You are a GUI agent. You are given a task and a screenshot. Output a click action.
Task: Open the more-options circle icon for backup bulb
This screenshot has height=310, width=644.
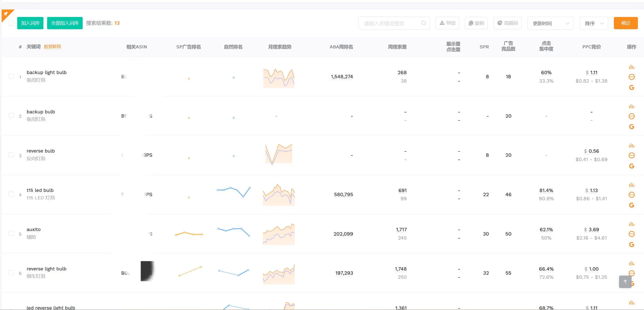point(631,116)
